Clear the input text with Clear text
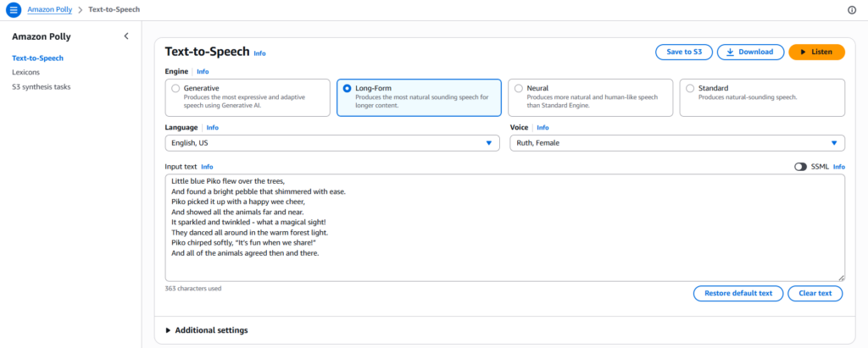The image size is (868, 348). pyautogui.click(x=815, y=294)
